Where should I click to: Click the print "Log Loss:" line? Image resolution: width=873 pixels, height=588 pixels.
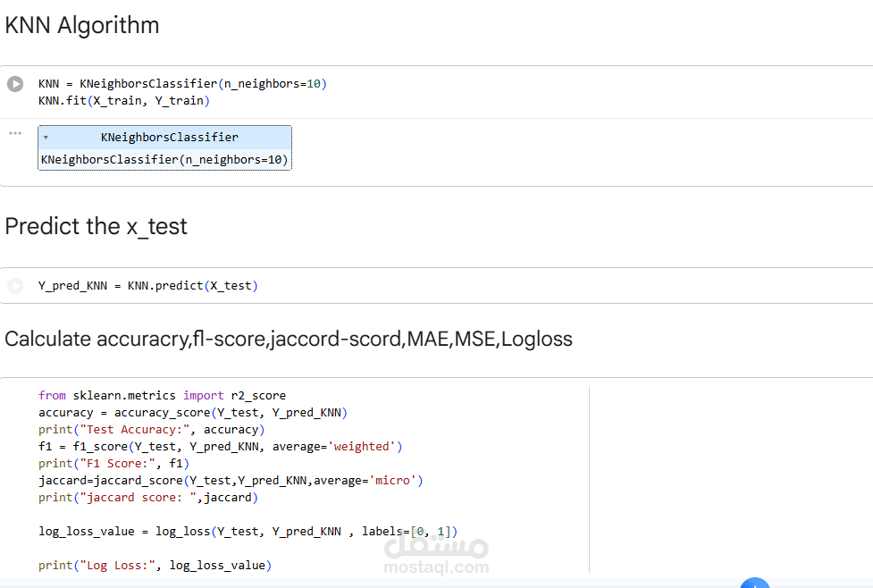[x=155, y=565]
